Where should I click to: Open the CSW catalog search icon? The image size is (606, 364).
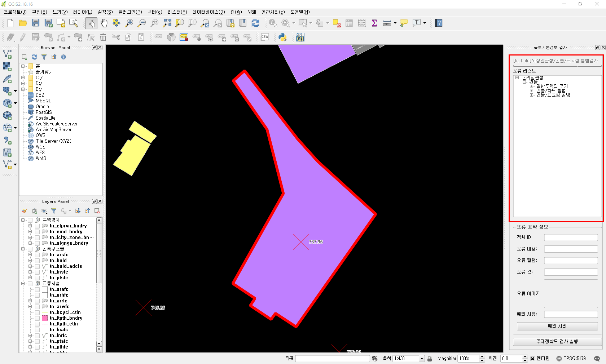pos(265,37)
